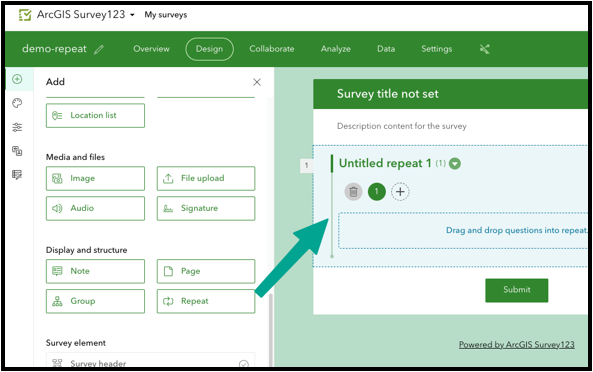Open the Analyze tab
The image size is (593, 372).
click(x=335, y=49)
